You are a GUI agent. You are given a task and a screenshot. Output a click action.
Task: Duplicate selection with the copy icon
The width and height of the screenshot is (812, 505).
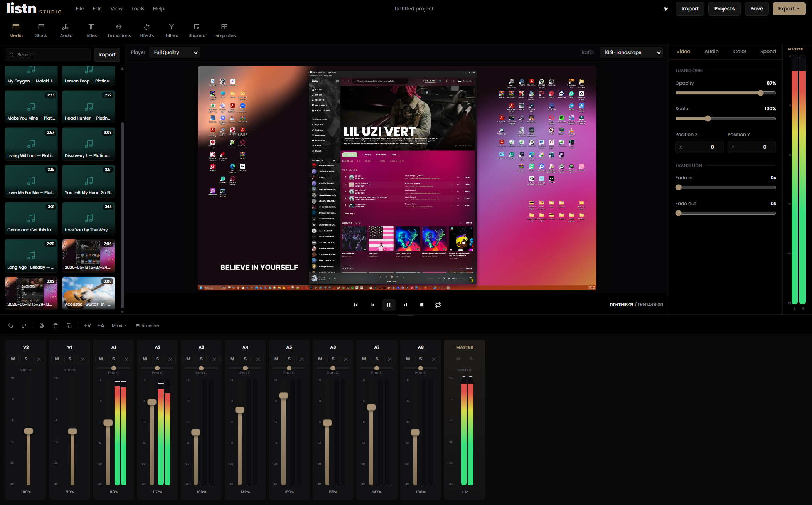(x=69, y=326)
